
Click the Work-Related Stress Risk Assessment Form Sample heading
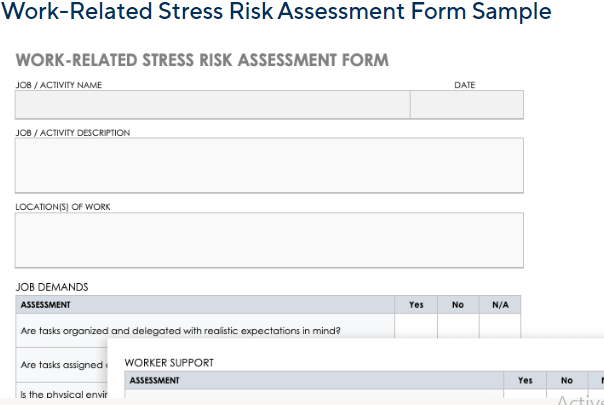277,11
